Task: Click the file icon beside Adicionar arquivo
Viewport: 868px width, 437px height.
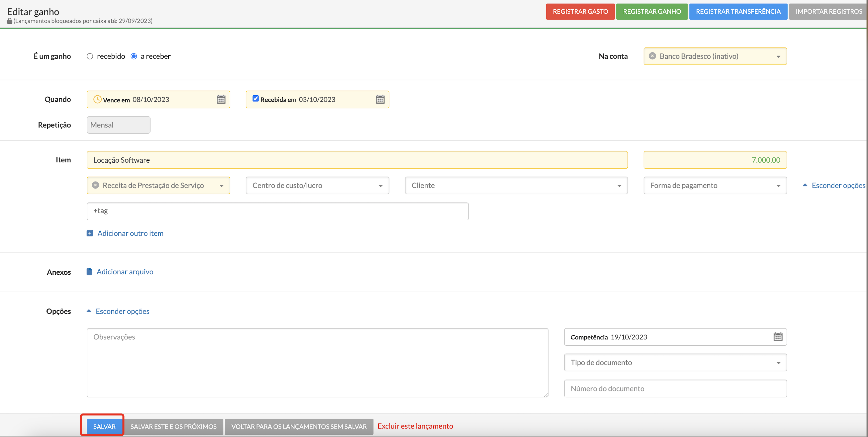Action: coord(89,272)
